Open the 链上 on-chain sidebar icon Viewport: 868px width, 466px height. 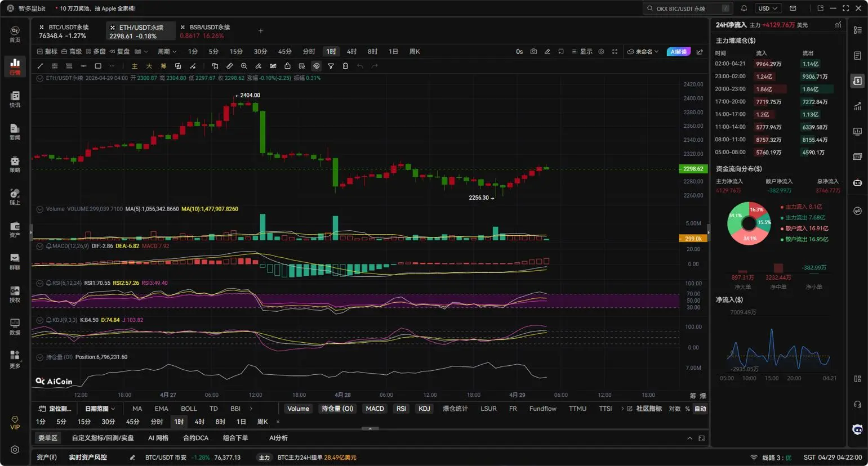click(x=15, y=196)
